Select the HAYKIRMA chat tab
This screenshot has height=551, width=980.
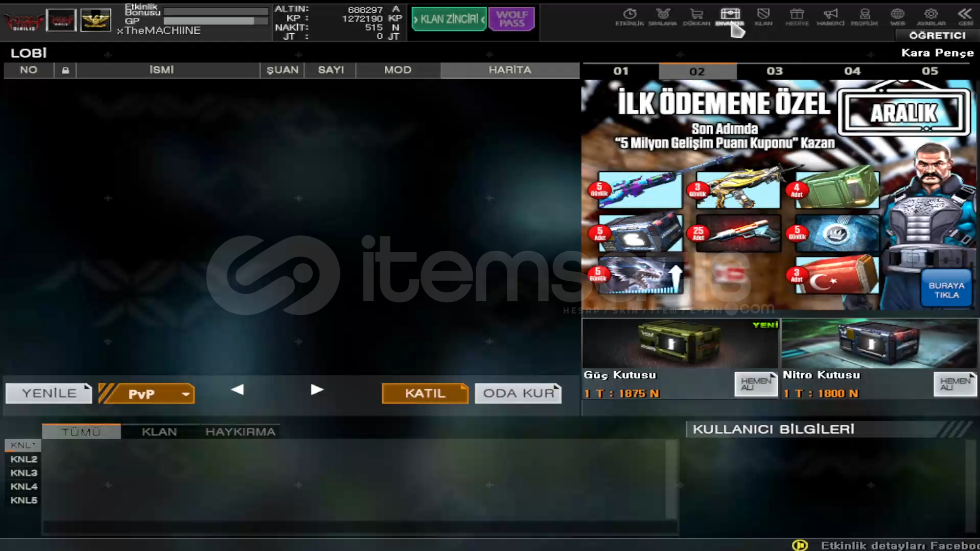(240, 432)
